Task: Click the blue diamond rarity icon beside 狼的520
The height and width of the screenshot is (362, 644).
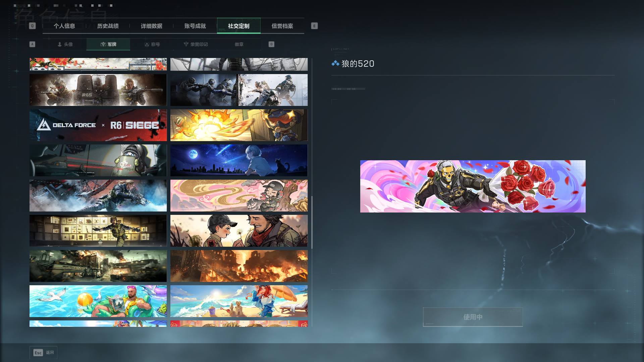Action: coord(335,63)
